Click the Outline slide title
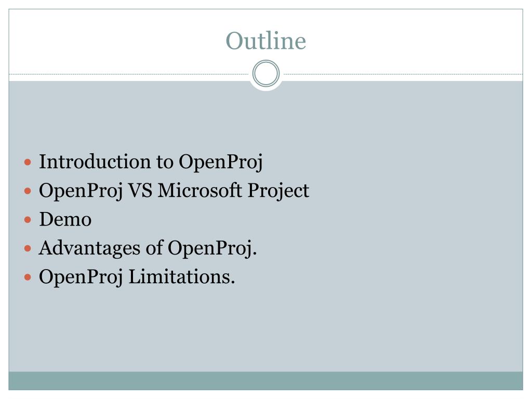This screenshot has height=399, width=532. coord(266,41)
